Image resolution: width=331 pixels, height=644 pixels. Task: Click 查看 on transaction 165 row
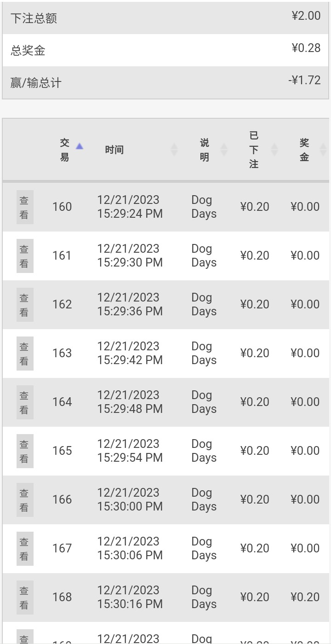pyautogui.click(x=25, y=451)
